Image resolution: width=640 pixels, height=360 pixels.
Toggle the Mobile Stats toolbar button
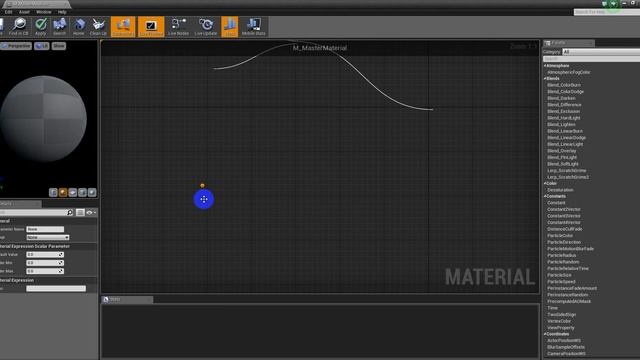[253, 27]
